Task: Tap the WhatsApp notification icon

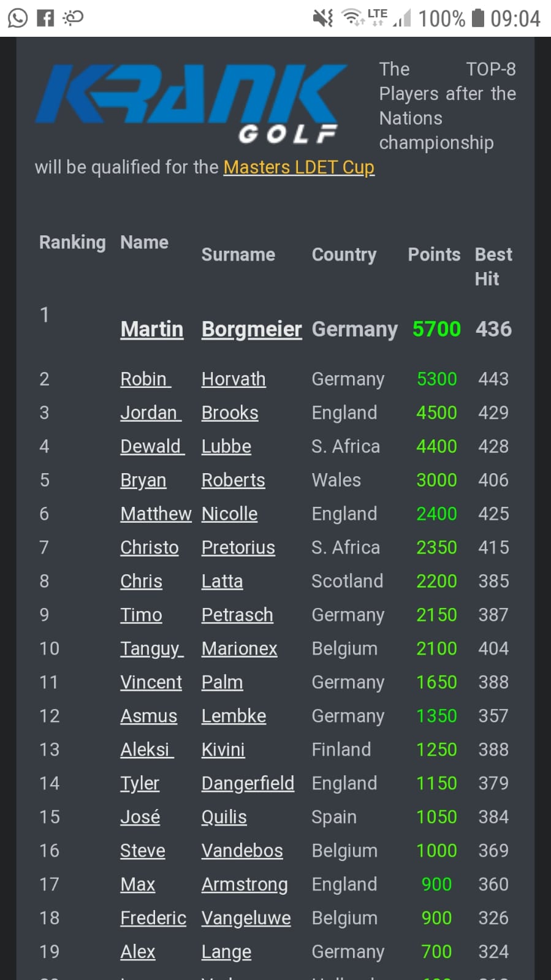Action: point(17,18)
